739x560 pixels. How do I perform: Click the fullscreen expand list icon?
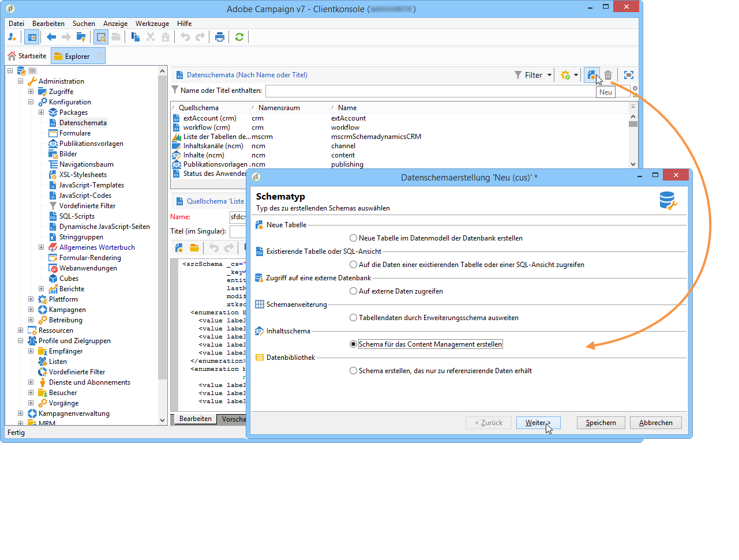629,75
